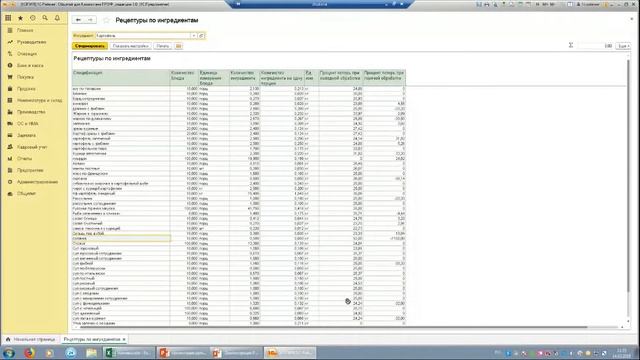Click the sum (sigma) icon above the report

pos(571,45)
